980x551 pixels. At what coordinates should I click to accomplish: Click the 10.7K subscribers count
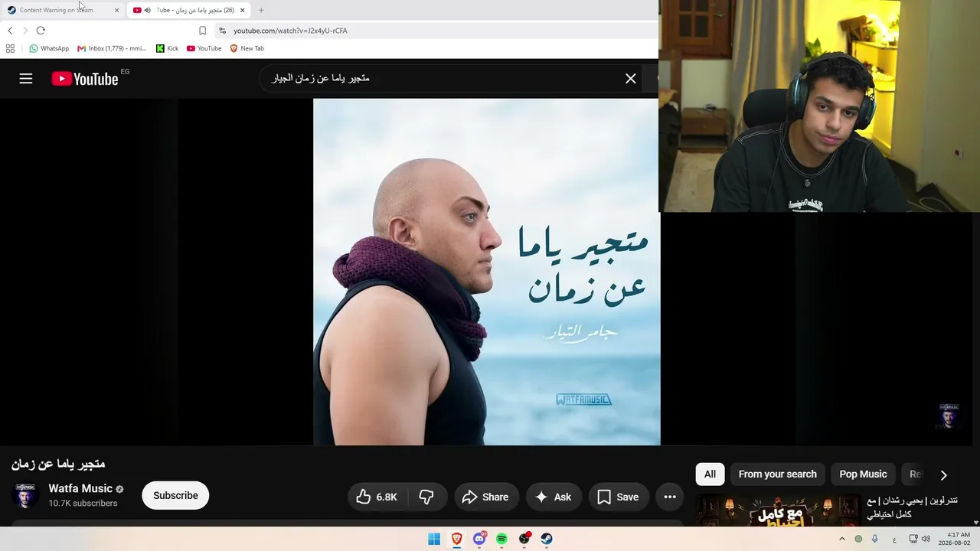click(x=83, y=504)
